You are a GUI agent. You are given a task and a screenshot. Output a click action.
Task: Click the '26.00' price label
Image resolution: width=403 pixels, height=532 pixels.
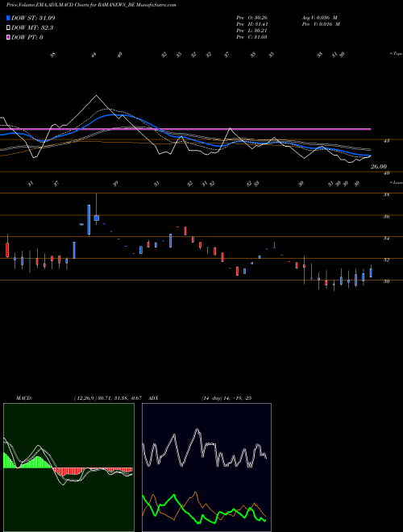[x=379, y=167]
